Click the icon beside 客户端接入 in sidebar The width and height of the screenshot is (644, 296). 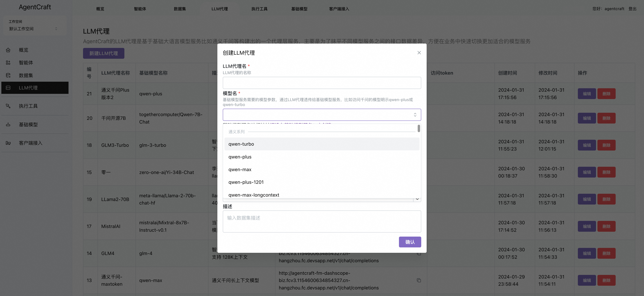[x=8, y=143]
